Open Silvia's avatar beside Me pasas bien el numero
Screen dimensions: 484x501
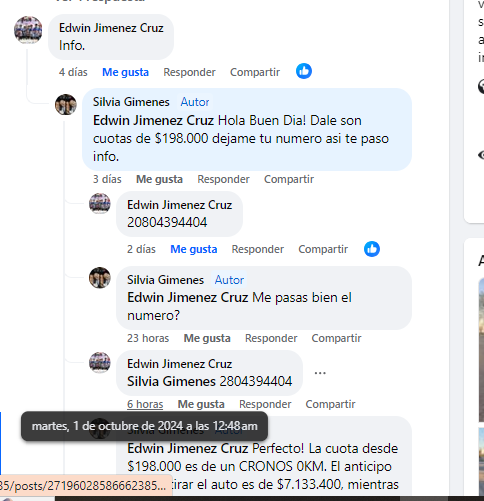(x=100, y=277)
